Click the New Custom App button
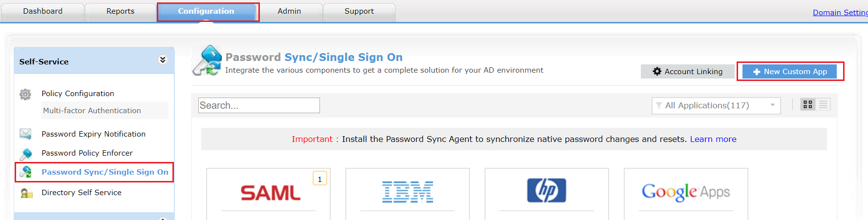The image size is (868, 220). tap(790, 72)
